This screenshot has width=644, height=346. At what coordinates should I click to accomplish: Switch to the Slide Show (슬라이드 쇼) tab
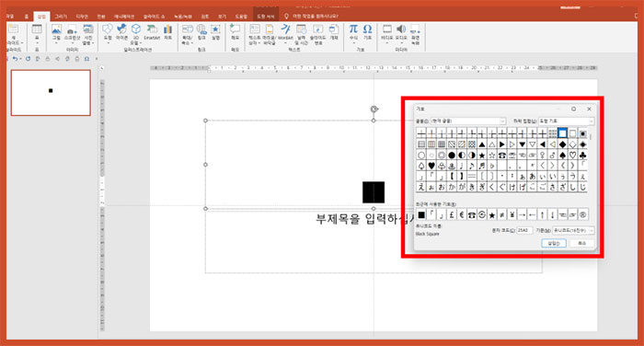(x=154, y=17)
